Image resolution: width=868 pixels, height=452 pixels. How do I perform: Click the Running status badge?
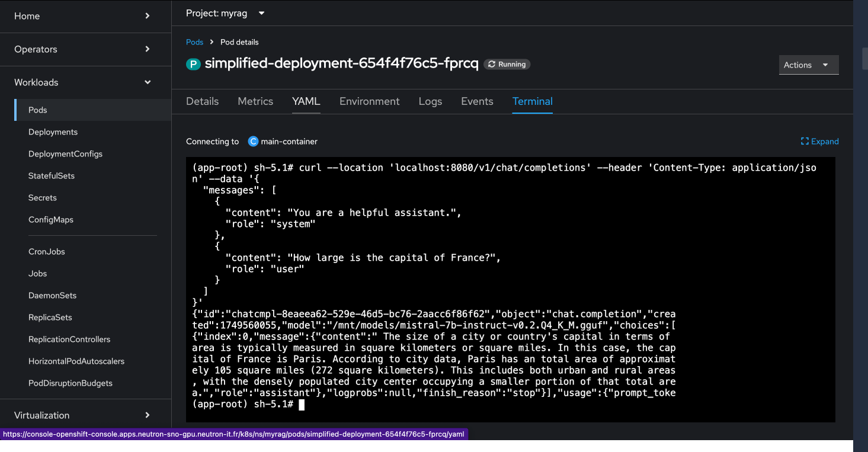point(507,64)
